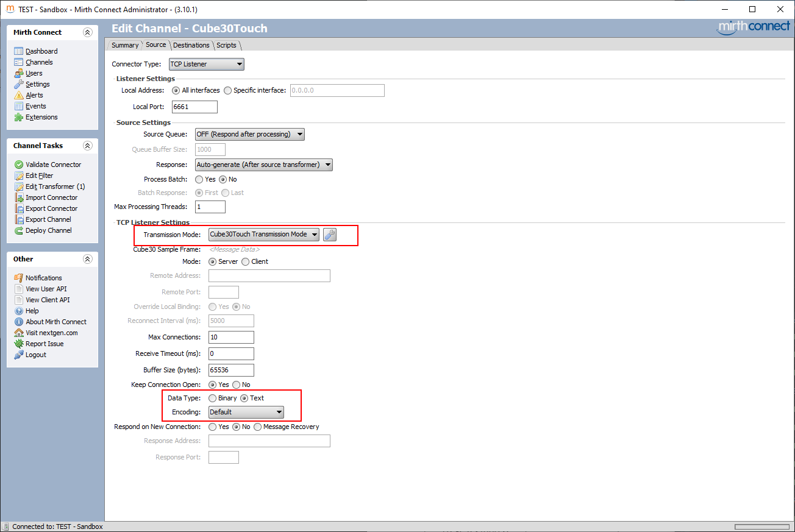Viewport: 795px width, 532px height.
Task: Open Alerts via warning triangle icon
Action: (x=19, y=95)
